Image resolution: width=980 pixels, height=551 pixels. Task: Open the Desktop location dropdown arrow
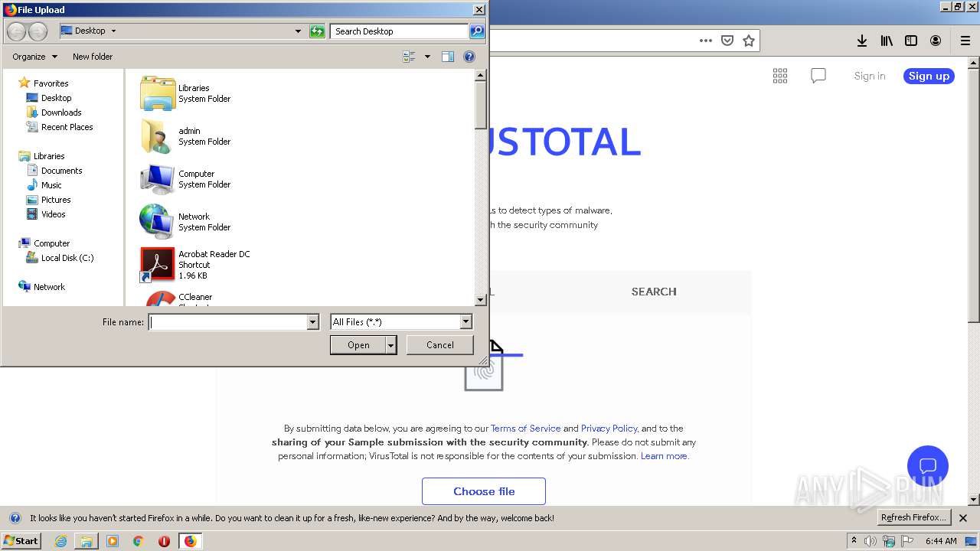[x=114, y=31]
